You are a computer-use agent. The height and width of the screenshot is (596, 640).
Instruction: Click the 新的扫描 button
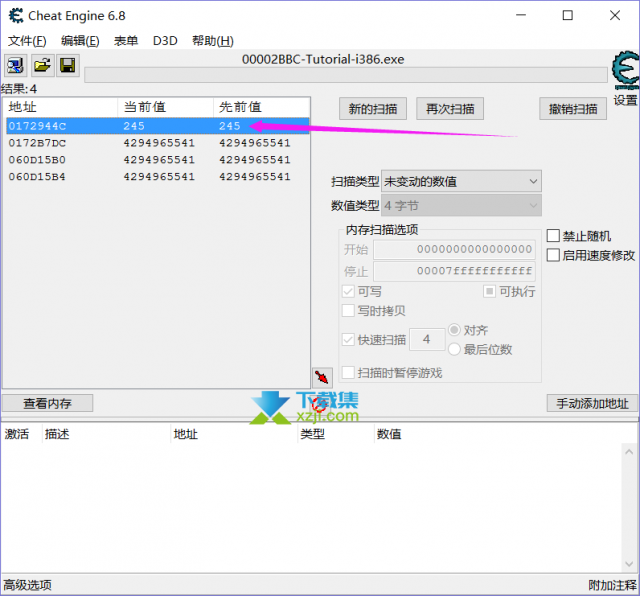pos(373,109)
